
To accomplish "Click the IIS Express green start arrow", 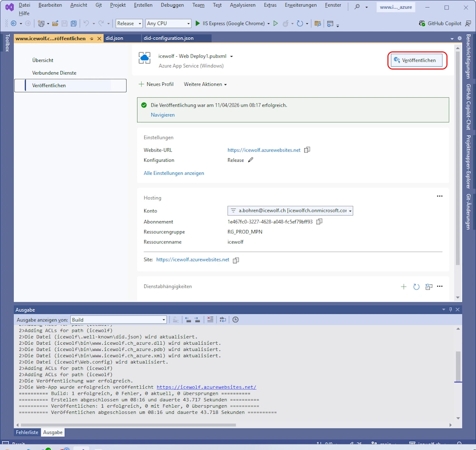I will 198,23.
